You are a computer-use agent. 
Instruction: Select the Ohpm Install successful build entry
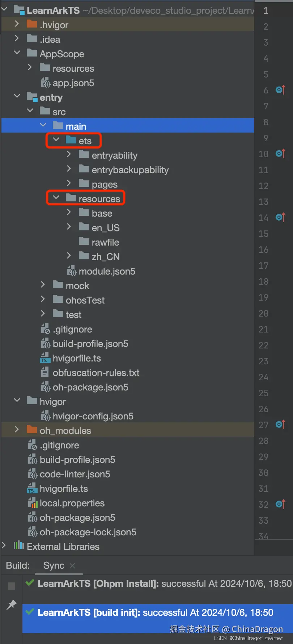coord(158,584)
